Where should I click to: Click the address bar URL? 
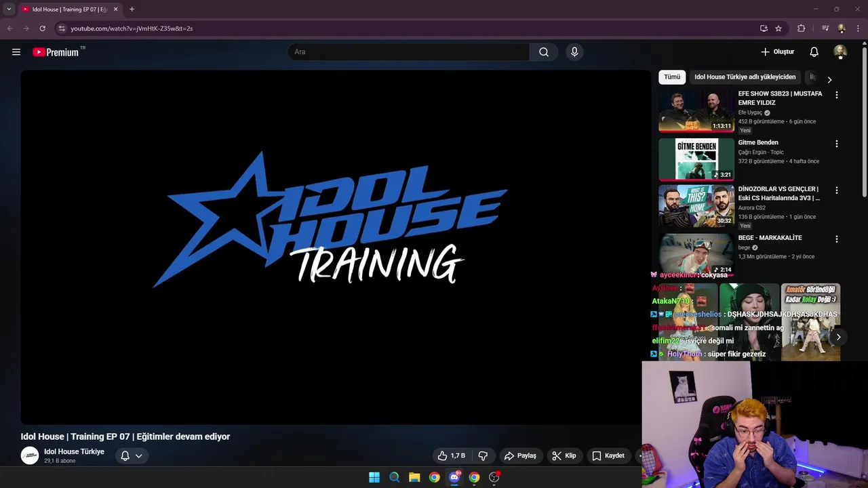pyautogui.click(x=132, y=28)
